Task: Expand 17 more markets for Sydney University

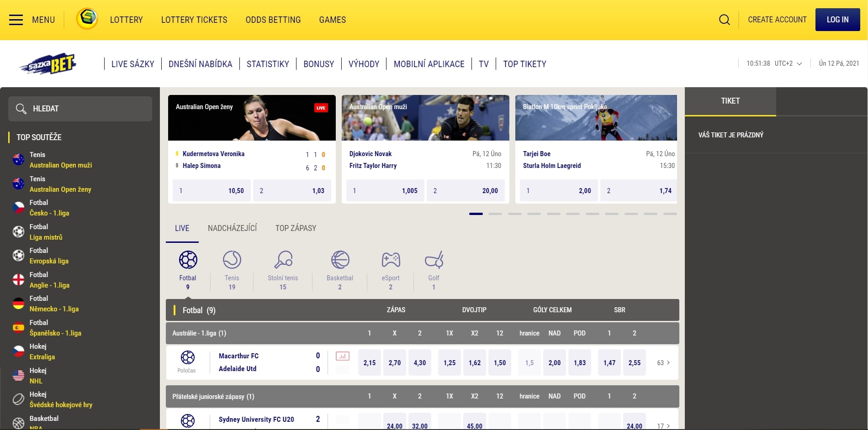Action: coord(663,425)
